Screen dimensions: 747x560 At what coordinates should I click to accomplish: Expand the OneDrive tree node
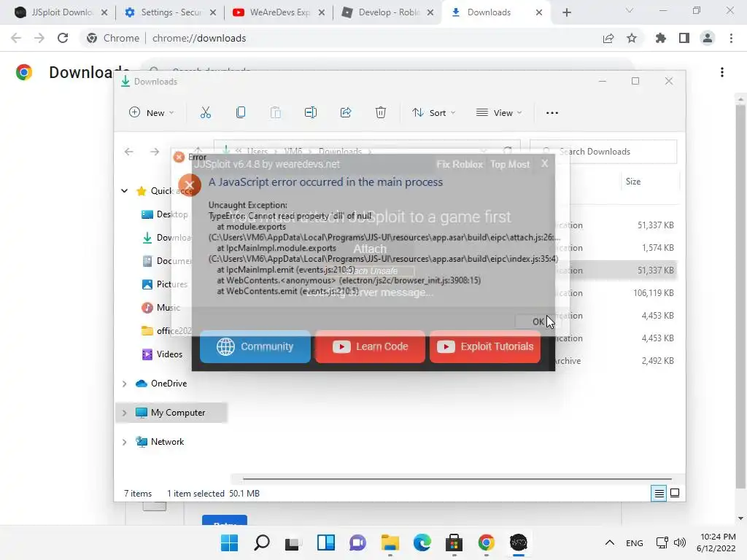click(x=124, y=384)
